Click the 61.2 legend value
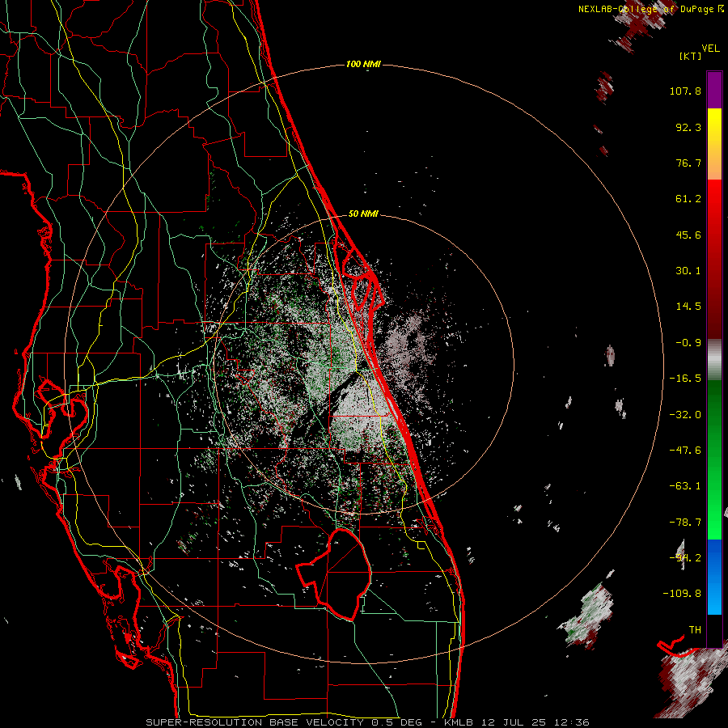728x728 pixels. (x=688, y=199)
